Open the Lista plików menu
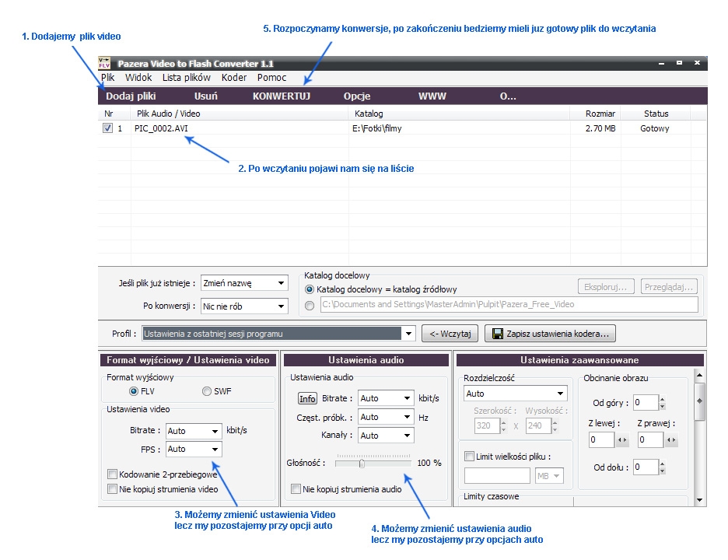Screen dimensions: 728x560 pyautogui.click(x=186, y=78)
